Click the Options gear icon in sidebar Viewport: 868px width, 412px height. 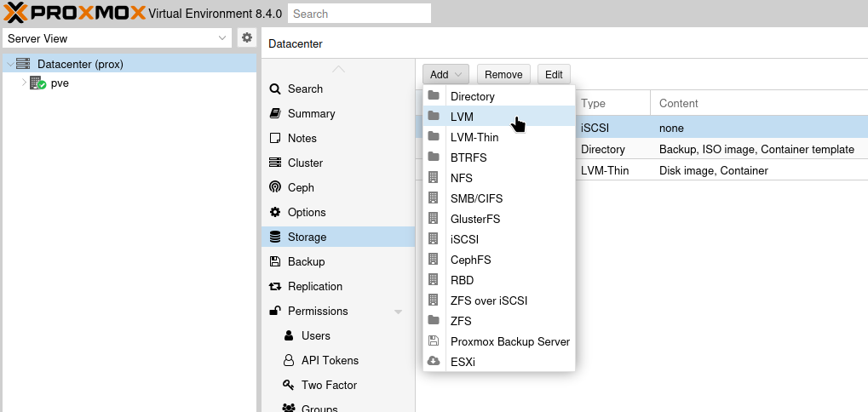point(274,212)
